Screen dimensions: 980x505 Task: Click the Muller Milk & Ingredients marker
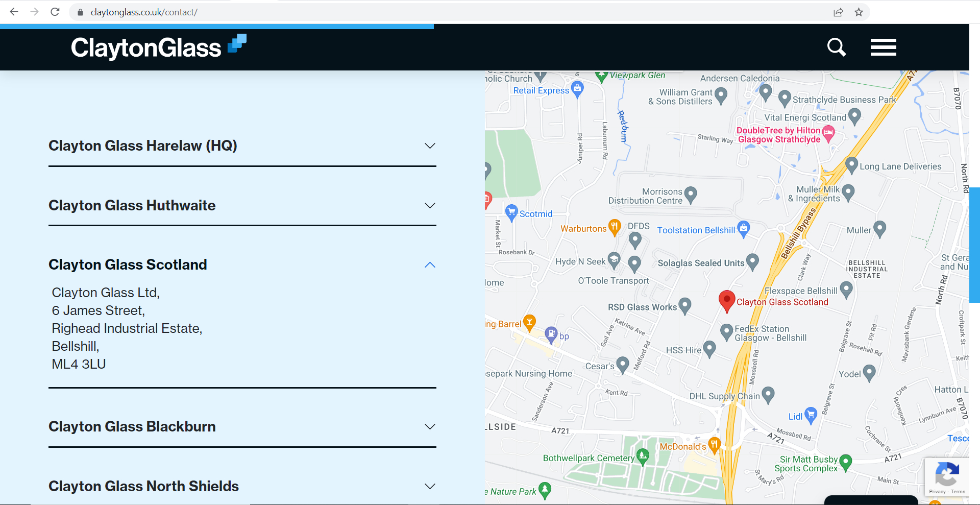(x=848, y=193)
